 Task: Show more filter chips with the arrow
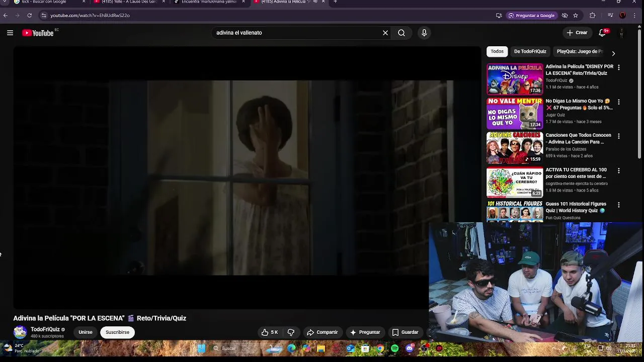coord(613,53)
